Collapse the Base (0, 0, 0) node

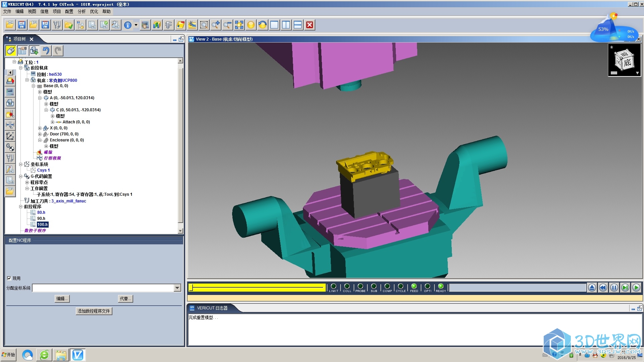[33, 86]
